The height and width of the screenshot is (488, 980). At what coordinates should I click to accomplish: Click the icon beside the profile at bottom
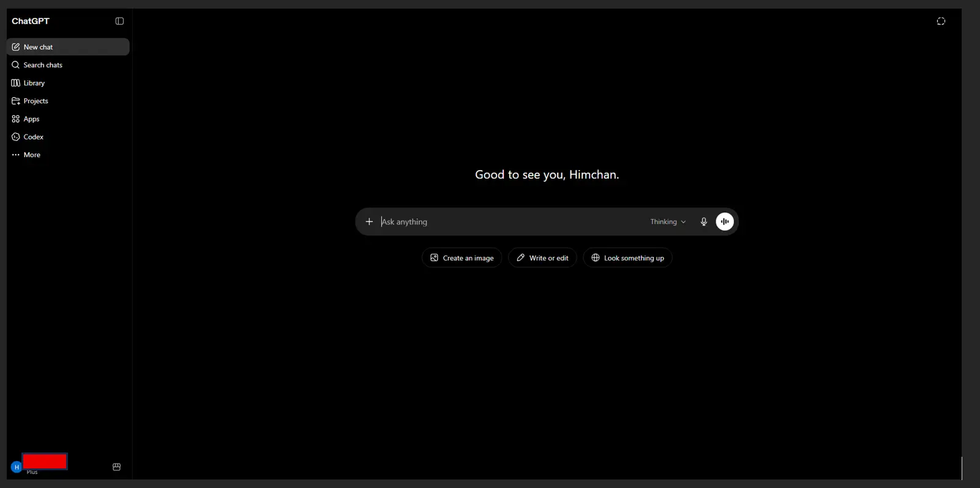coord(116,467)
